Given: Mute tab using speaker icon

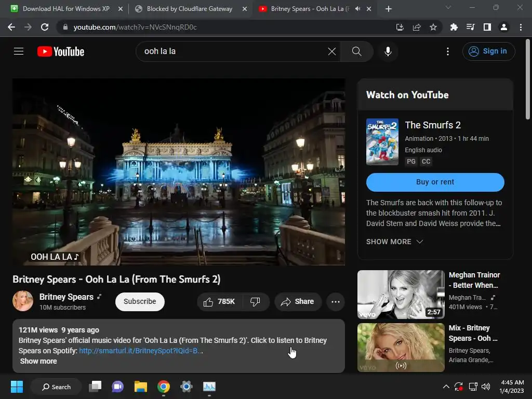Looking at the screenshot, I should (357, 9).
